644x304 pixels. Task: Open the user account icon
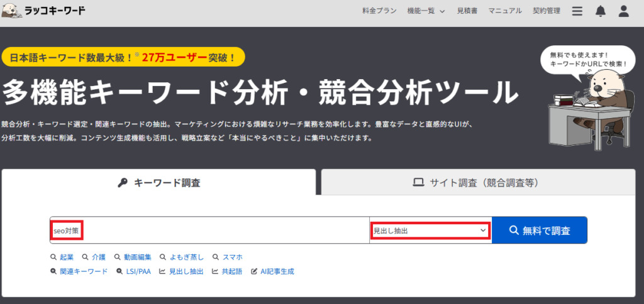(624, 11)
